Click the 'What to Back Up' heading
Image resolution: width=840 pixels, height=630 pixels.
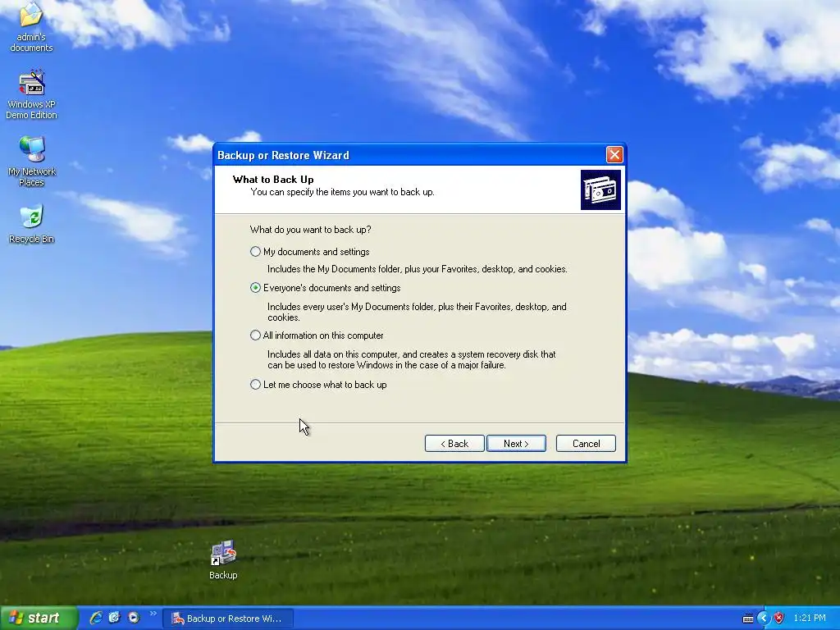[x=273, y=180]
